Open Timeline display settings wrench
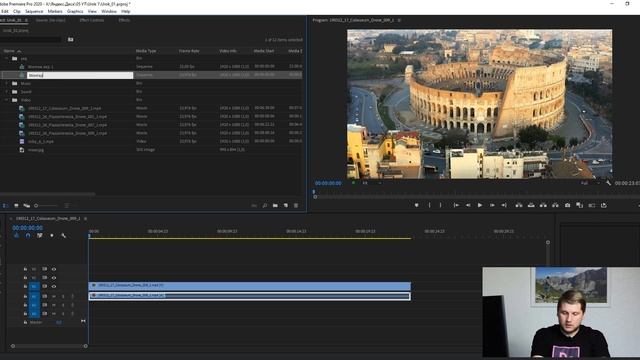640x360 pixels. [63, 236]
